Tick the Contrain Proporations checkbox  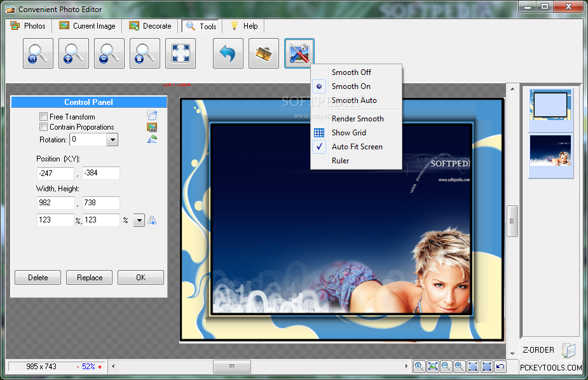coord(43,126)
